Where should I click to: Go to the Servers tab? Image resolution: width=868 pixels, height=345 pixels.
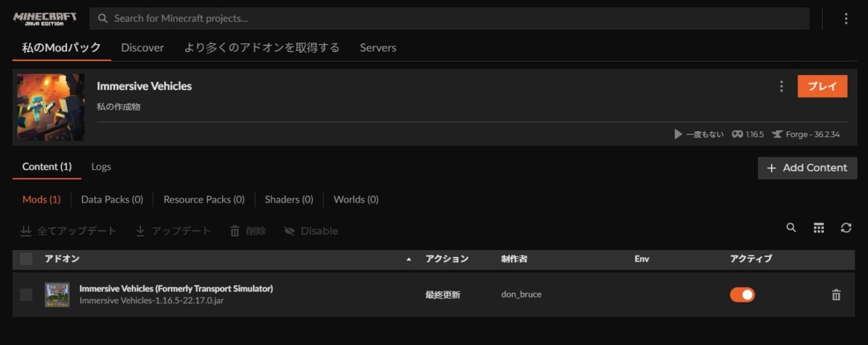378,47
